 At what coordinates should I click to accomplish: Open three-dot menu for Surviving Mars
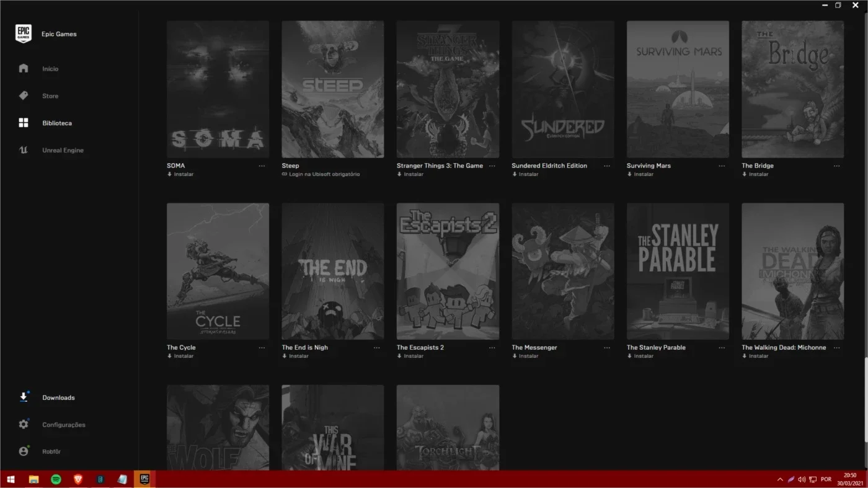(x=722, y=166)
